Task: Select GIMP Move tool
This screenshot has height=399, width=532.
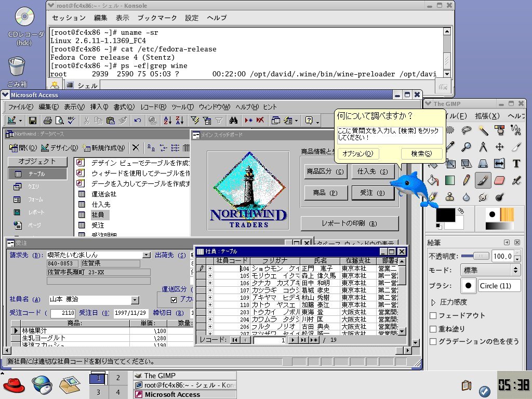Action: point(499,147)
